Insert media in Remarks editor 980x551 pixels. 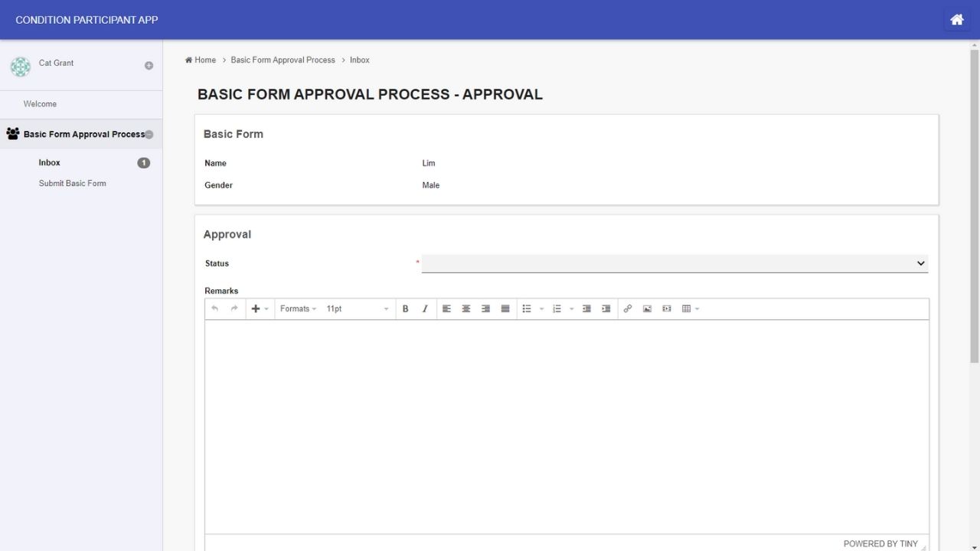(x=667, y=309)
